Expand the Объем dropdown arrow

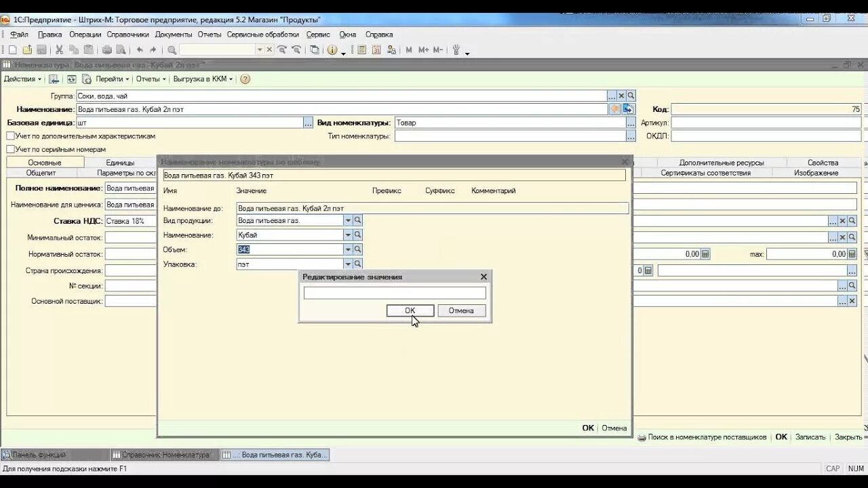pyautogui.click(x=348, y=249)
